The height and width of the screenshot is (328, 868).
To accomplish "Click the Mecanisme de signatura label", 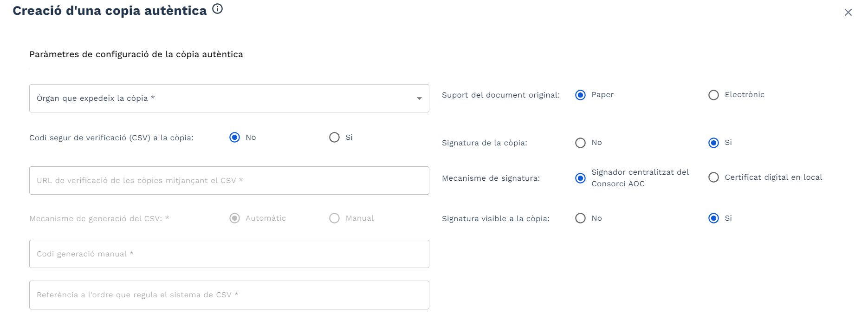I will click(491, 178).
